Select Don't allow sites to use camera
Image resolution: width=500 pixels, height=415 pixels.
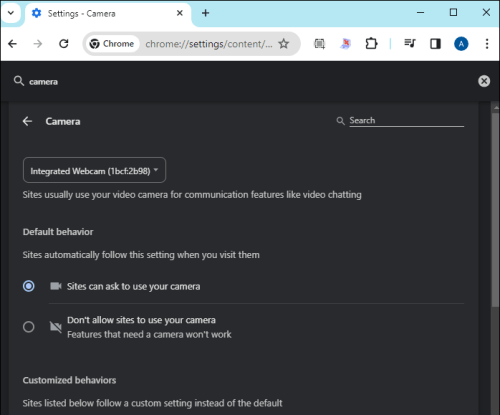(x=29, y=327)
